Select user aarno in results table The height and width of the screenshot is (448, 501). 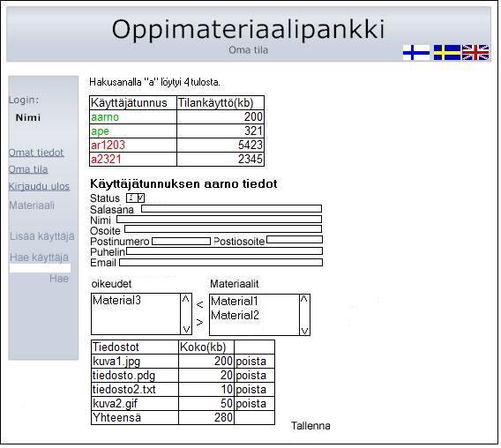pyautogui.click(x=105, y=117)
